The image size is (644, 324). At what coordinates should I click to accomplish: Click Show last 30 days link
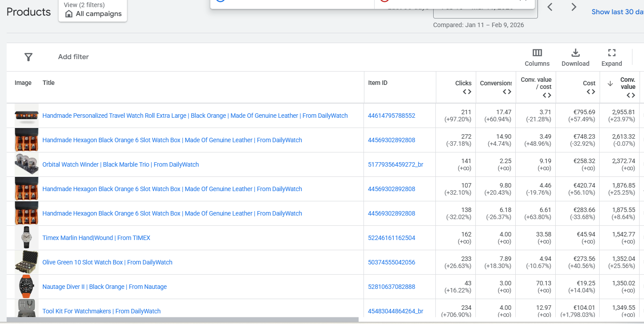coord(617,12)
